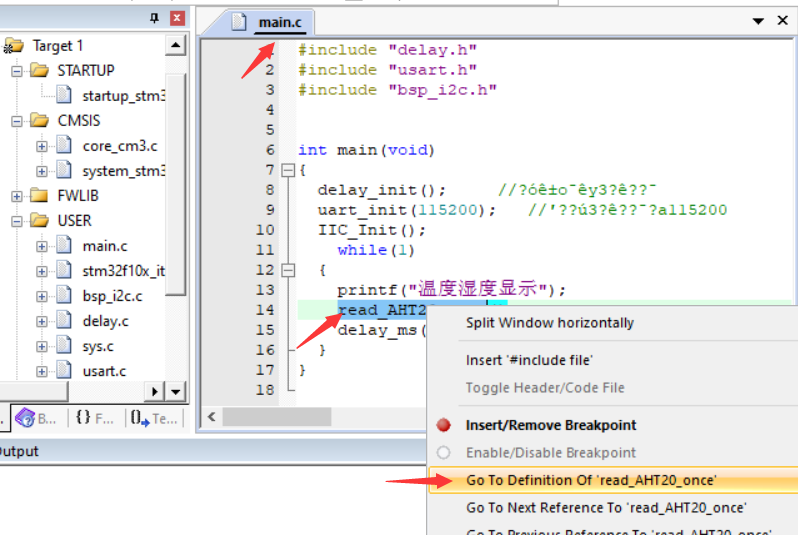Open core_cm3.c file in tree

[120, 146]
